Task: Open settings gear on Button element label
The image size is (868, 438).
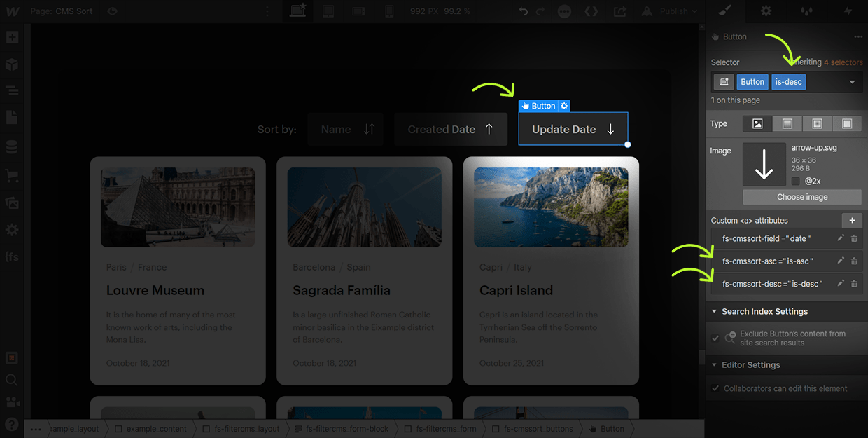Action: [565, 106]
